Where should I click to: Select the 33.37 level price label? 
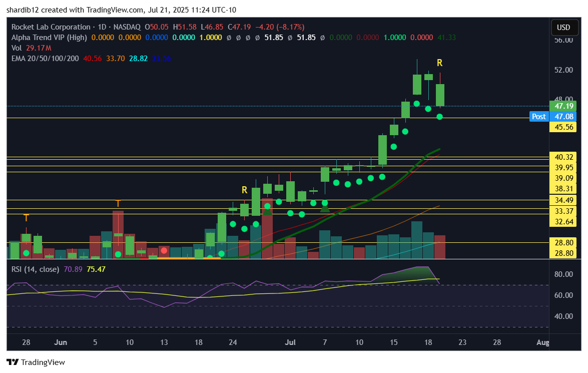563,211
